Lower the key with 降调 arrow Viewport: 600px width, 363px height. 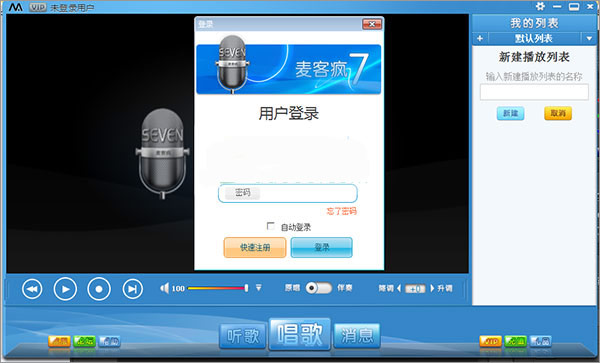[x=399, y=288]
